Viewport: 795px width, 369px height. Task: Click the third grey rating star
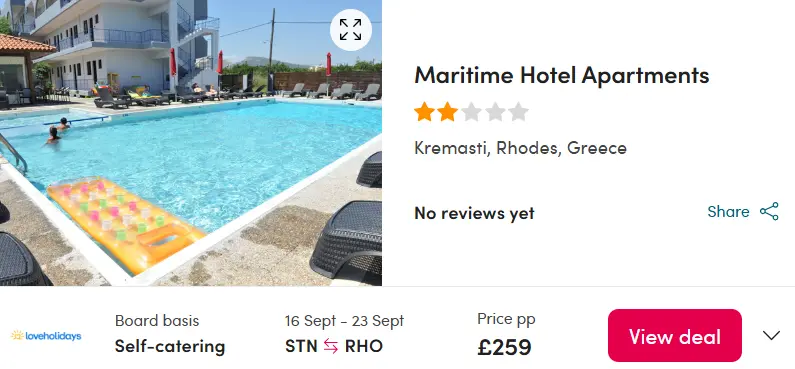coord(471,112)
